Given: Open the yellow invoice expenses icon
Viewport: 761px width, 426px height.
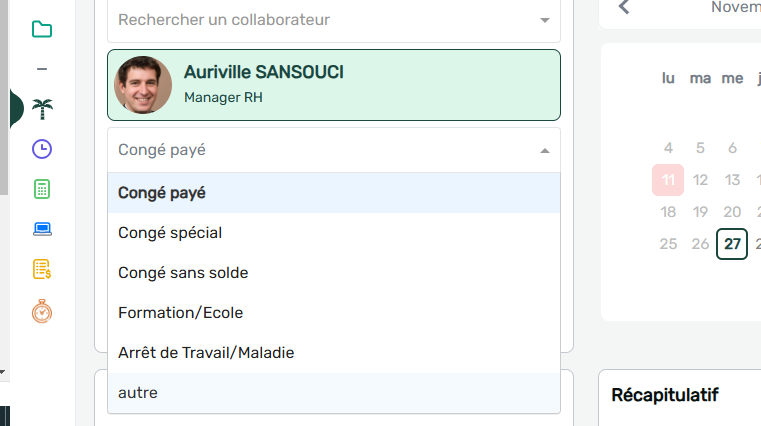Looking at the screenshot, I should coord(42,268).
